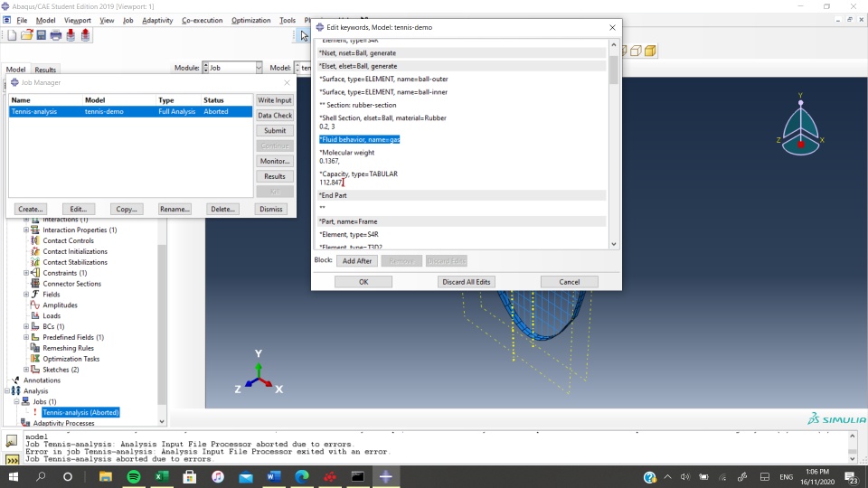
Task: Select the arrow selection tool icon
Action: [304, 36]
